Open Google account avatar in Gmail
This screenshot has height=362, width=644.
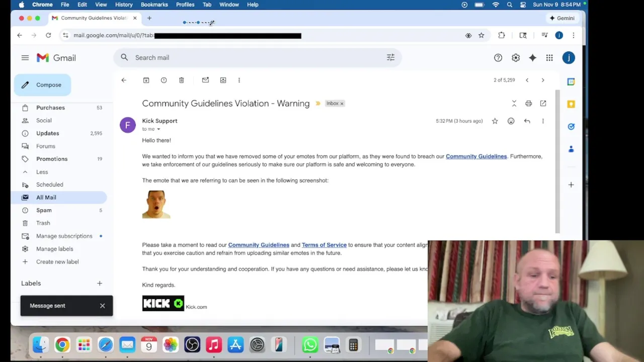pyautogui.click(x=569, y=58)
